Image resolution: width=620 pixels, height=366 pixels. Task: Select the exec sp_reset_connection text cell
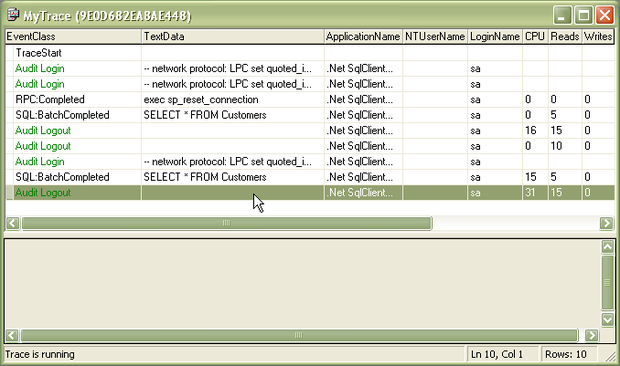coord(201,100)
